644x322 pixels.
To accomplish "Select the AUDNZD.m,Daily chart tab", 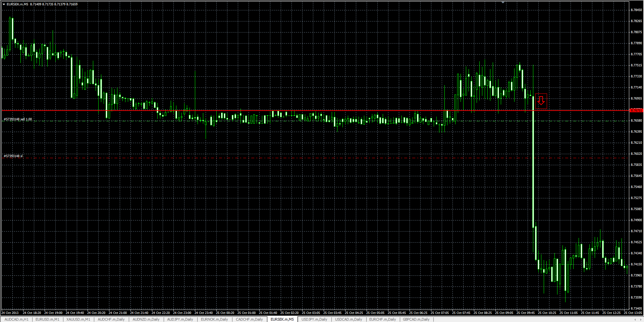I will point(146,319).
